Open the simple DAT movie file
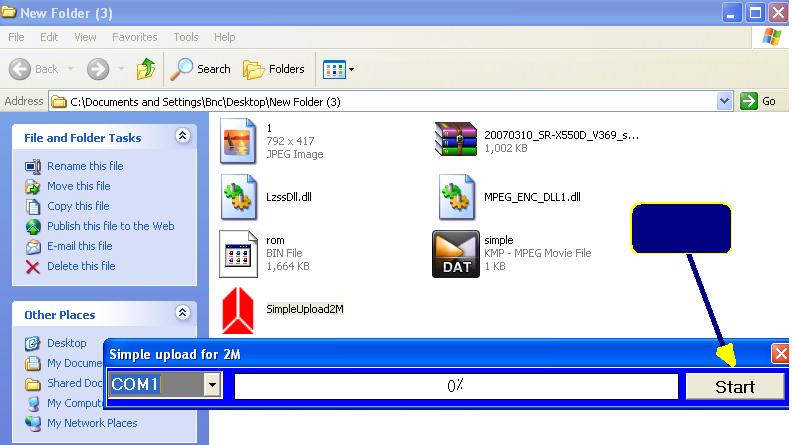 click(x=456, y=254)
